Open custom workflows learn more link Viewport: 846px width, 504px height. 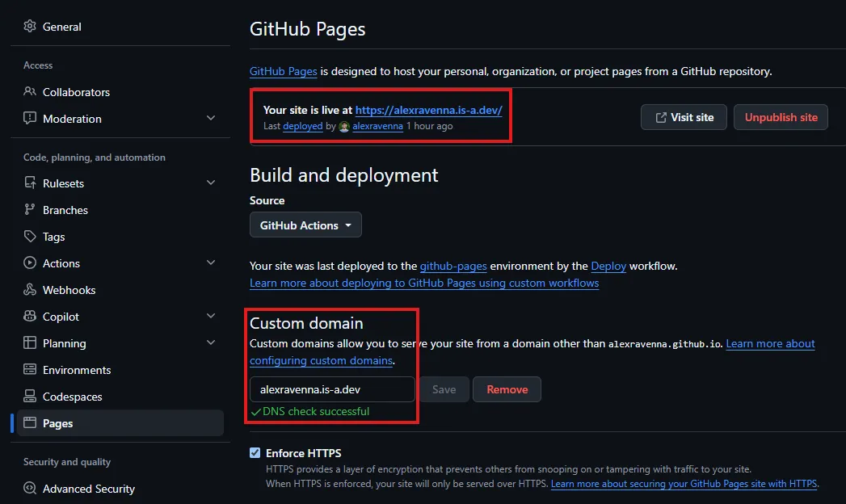click(x=424, y=283)
